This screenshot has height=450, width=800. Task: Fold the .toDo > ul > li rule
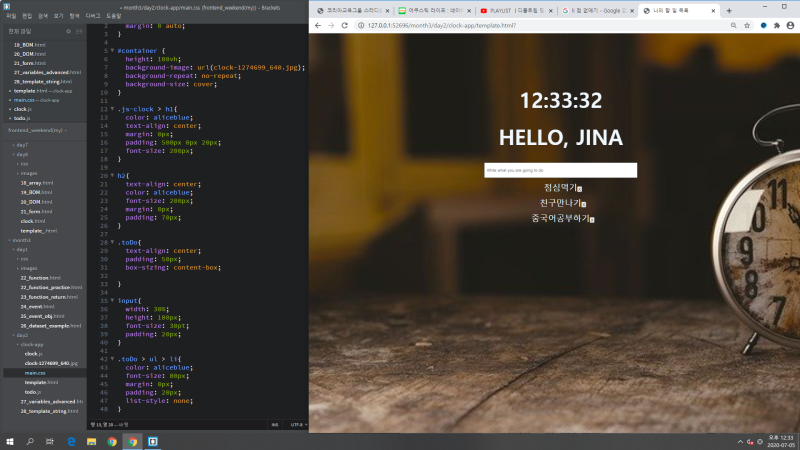[112, 359]
